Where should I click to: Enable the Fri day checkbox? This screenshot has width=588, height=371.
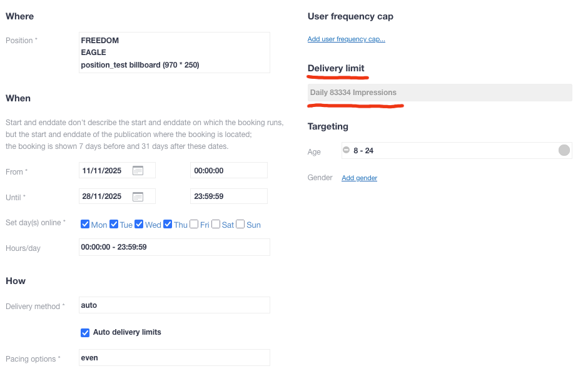(x=194, y=224)
